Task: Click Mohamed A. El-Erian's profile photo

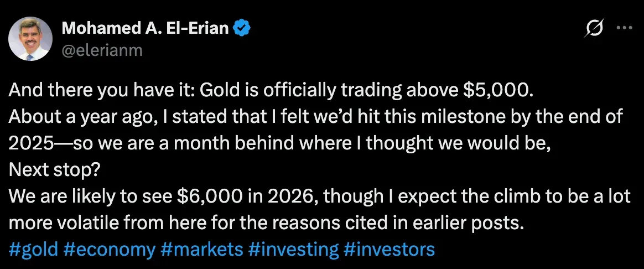Action: (x=30, y=38)
